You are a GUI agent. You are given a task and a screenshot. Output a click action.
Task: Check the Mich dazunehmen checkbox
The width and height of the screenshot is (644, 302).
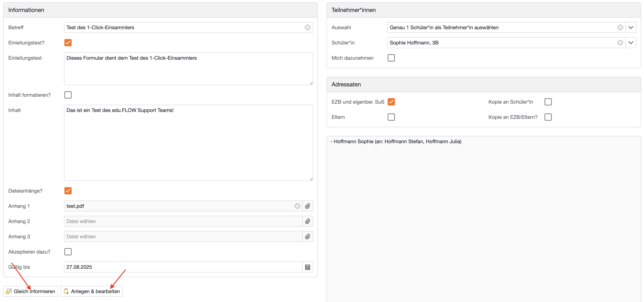point(391,58)
